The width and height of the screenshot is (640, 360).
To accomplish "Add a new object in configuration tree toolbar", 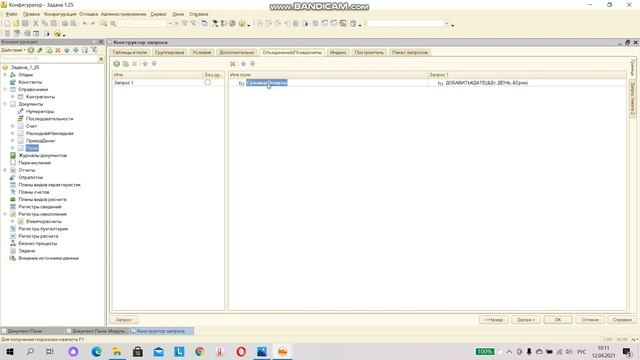I will click(31, 50).
